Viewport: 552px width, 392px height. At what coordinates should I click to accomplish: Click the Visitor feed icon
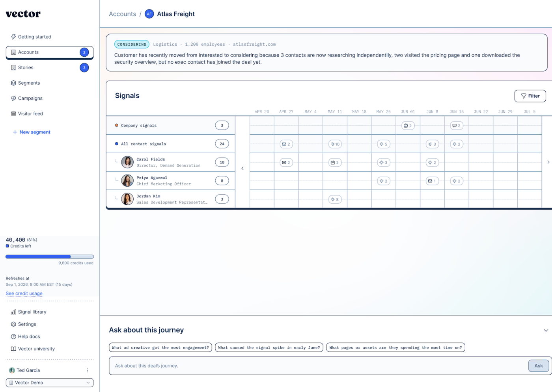(13, 114)
